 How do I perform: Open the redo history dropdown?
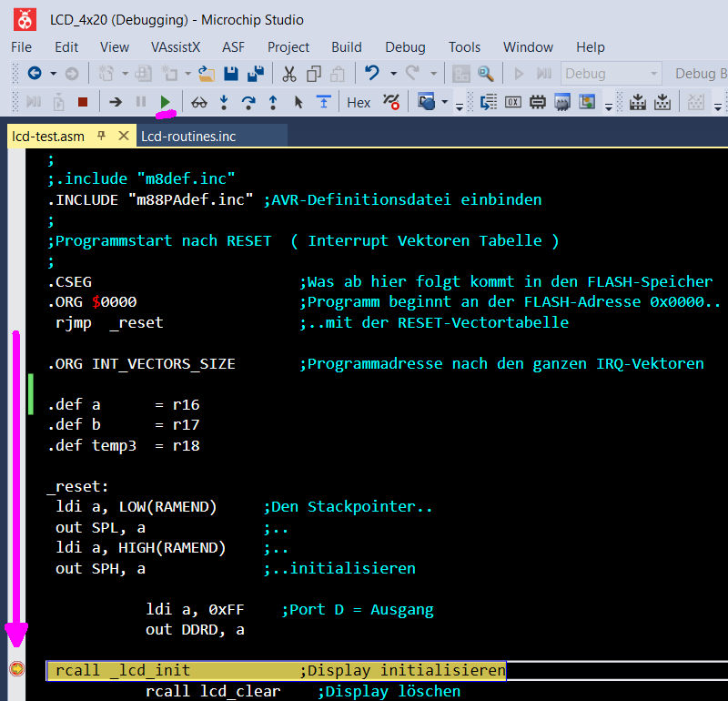434,74
